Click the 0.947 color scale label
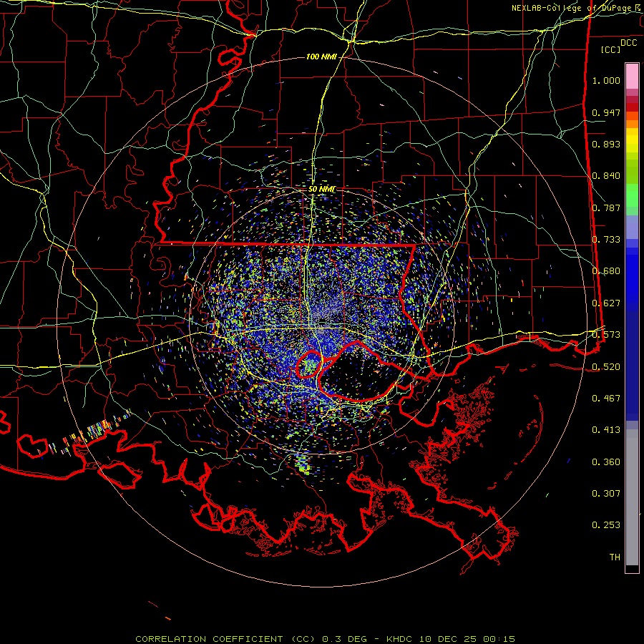 606,112
